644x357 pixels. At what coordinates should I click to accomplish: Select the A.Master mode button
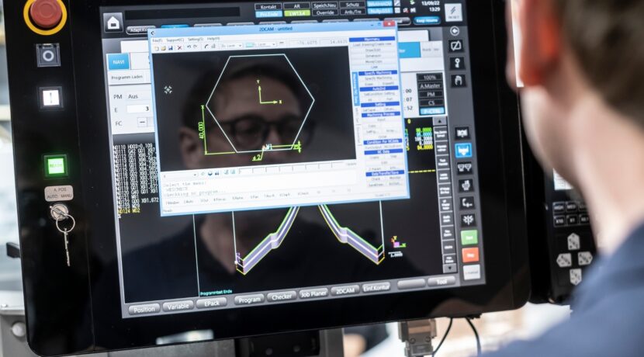point(430,86)
